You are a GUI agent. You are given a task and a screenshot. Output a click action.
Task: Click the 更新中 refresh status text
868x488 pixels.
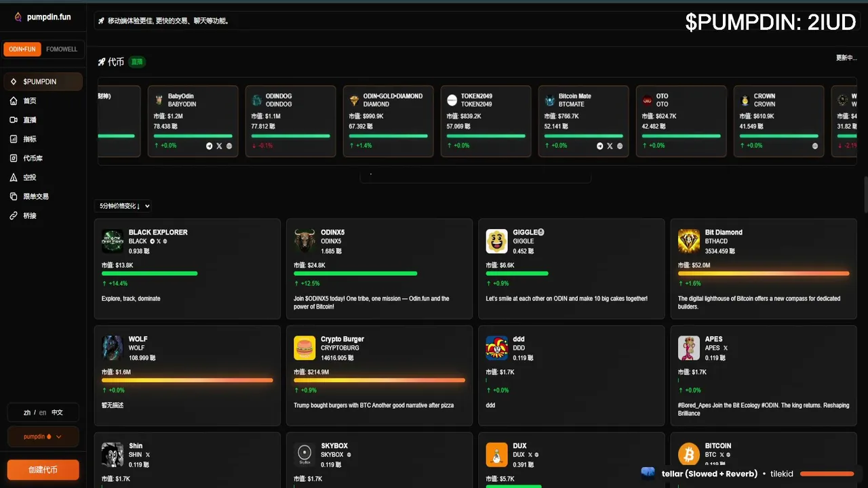click(846, 58)
